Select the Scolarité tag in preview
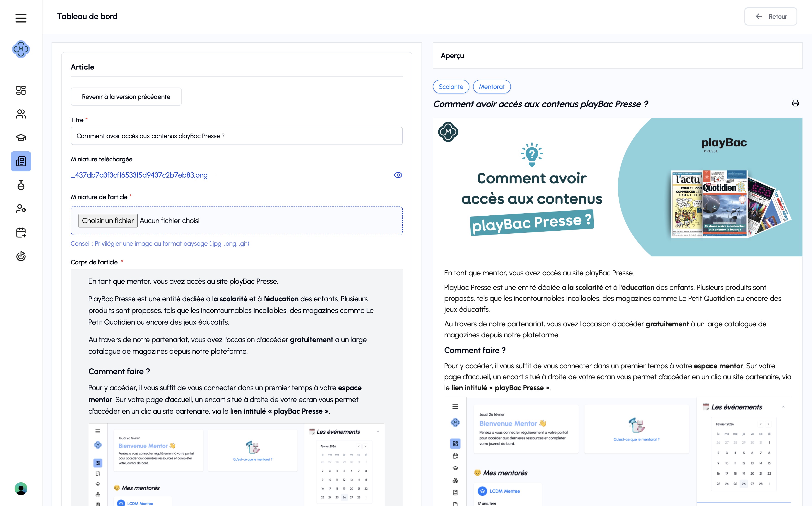Screen dimensions: 812x506 (451, 87)
